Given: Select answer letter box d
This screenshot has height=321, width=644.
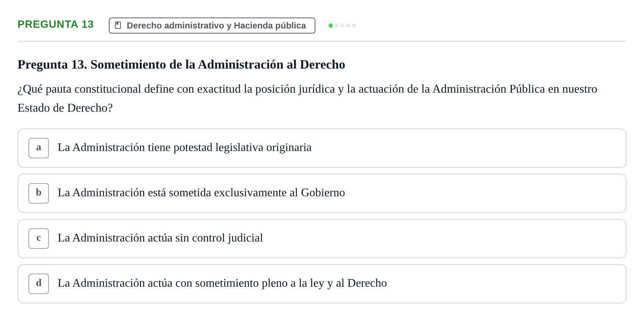Looking at the screenshot, I should (39, 284).
